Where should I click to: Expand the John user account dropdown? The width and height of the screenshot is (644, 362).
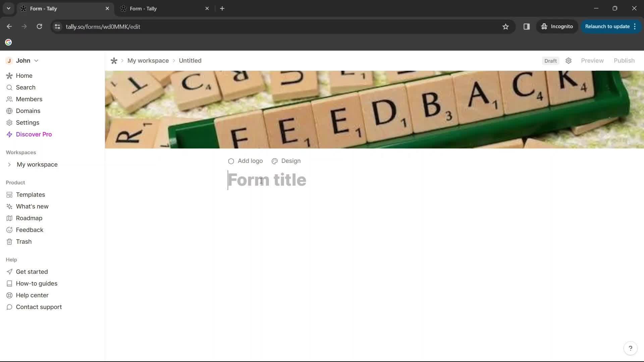coord(36,61)
